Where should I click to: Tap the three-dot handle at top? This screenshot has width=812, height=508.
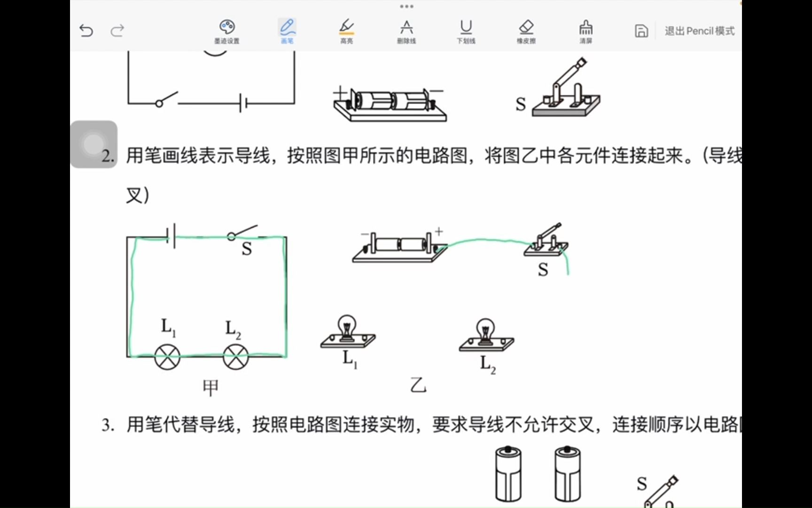click(x=406, y=7)
